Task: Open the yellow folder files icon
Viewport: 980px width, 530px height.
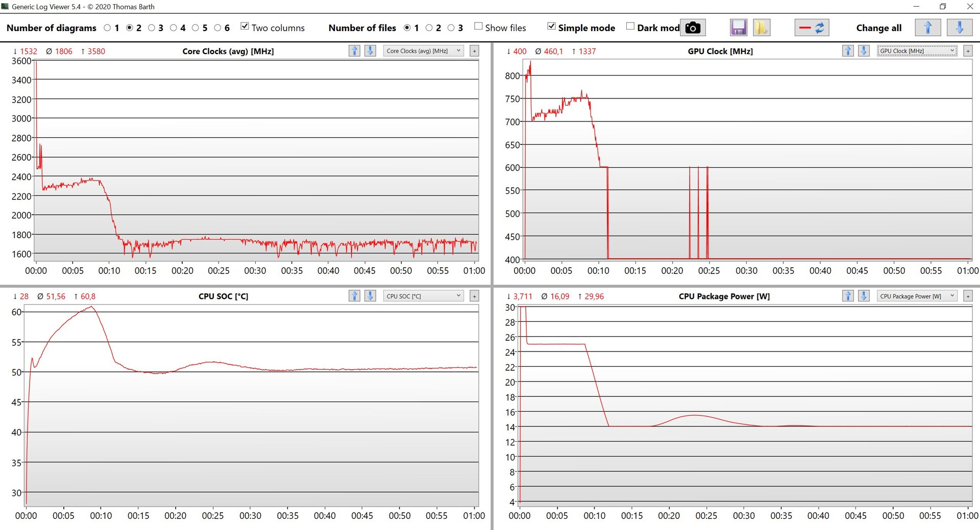Action: click(761, 28)
